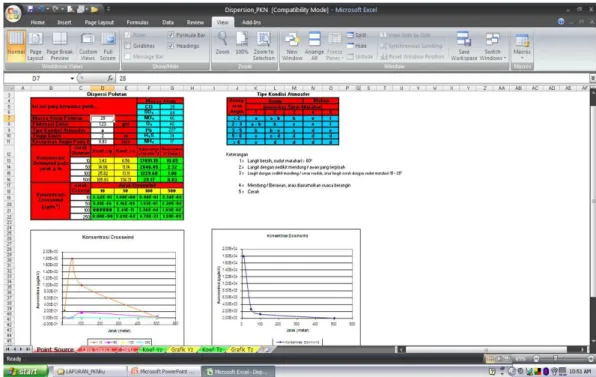Select the green Koef Tz sheet tab
The image size is (596, 377).
212,349
